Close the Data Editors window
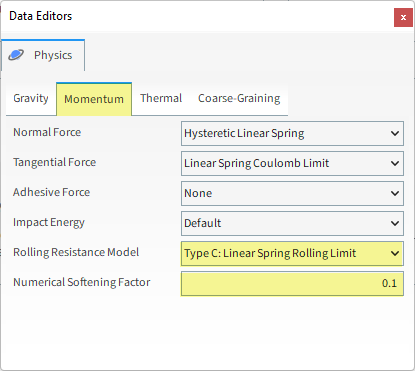 [403, 17]
